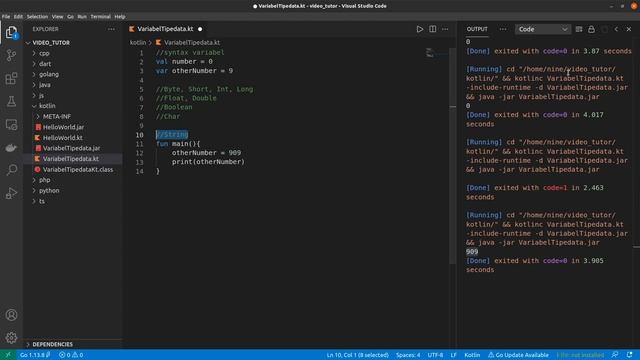Viewport: 640px width, 360px height.
Task: Open the Help menu
Action: [x=120, y=17]
